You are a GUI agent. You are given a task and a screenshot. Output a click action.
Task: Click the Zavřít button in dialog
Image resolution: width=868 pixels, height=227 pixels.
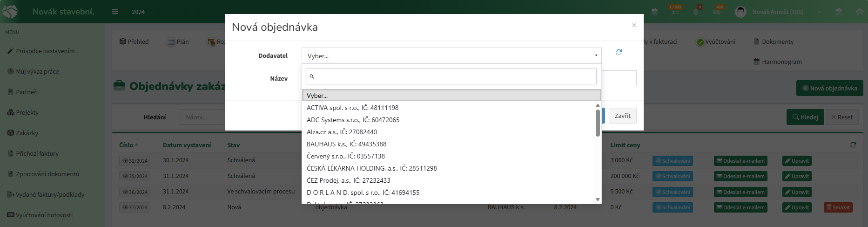pos(622,116)
